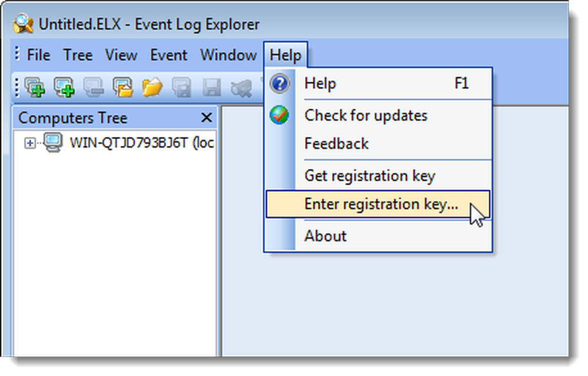Click the computer-with-folder open workspace icon
This screenshot has width=588, height=376.
123,88
